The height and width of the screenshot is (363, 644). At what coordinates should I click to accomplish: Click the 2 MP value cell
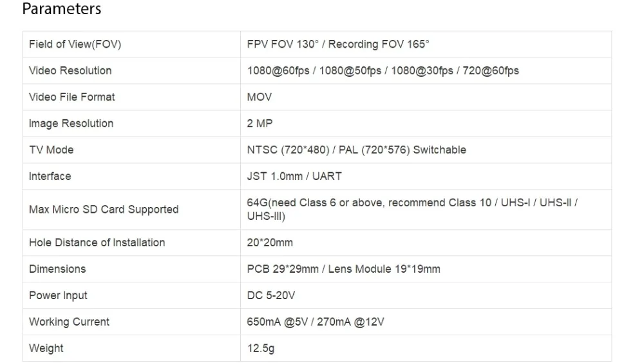(426, 123)
